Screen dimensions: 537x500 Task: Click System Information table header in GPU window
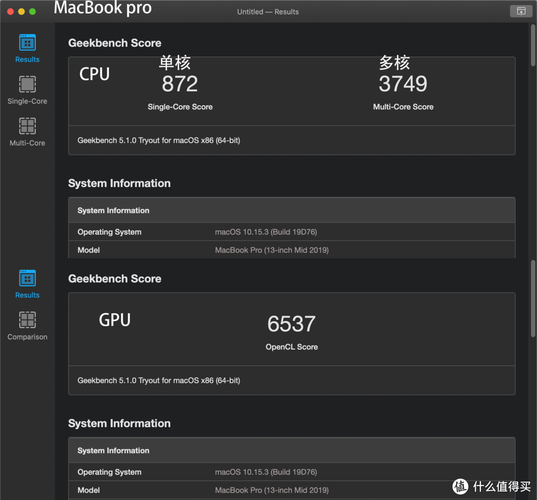coord(292,450)
